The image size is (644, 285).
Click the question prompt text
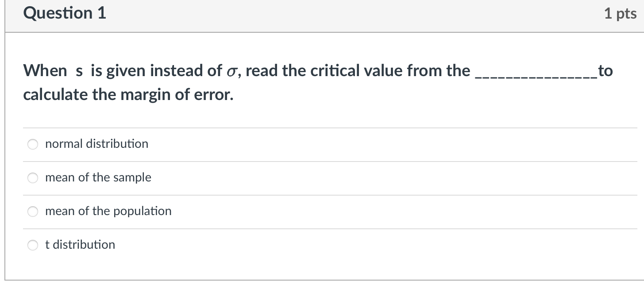(x=177, y=82)
